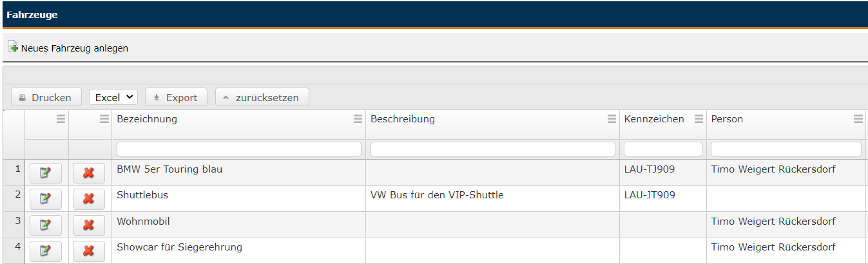Click the Person filter text box

click(786, 149)
